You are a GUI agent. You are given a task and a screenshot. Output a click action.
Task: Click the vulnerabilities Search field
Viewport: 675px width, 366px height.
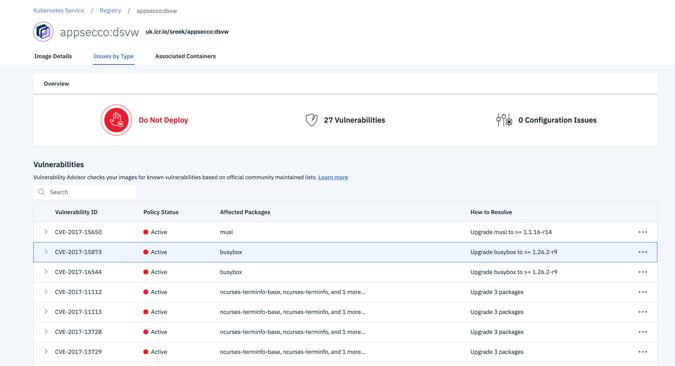pos(84,192)
